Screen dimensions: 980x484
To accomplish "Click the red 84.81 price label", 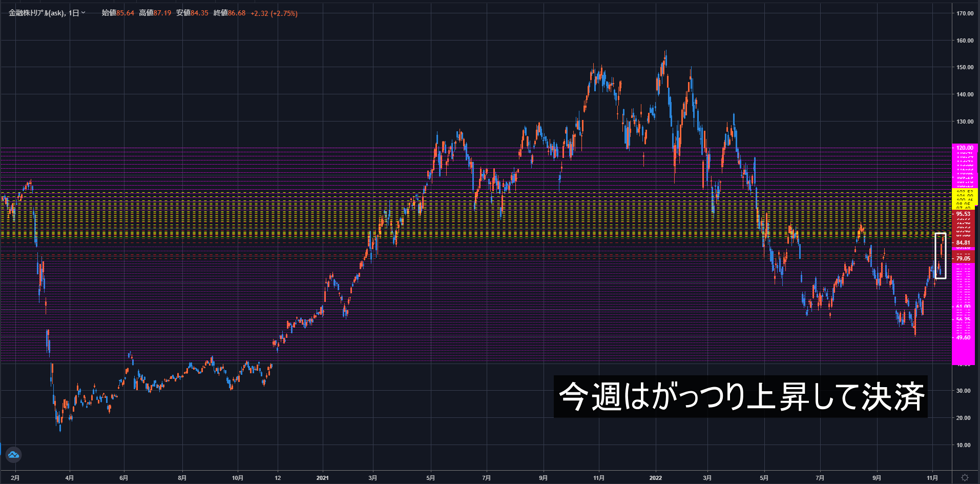I will (963, 243).
